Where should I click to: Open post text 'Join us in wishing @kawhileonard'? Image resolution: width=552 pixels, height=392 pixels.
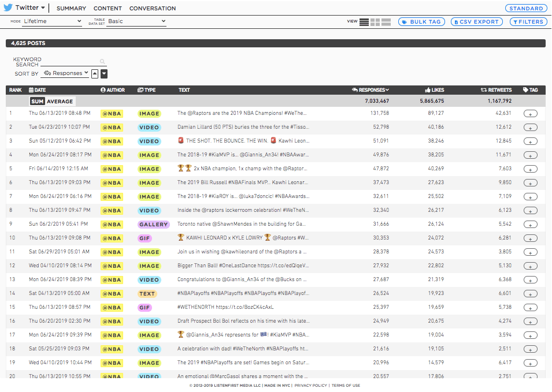click(x=242, y=252)
